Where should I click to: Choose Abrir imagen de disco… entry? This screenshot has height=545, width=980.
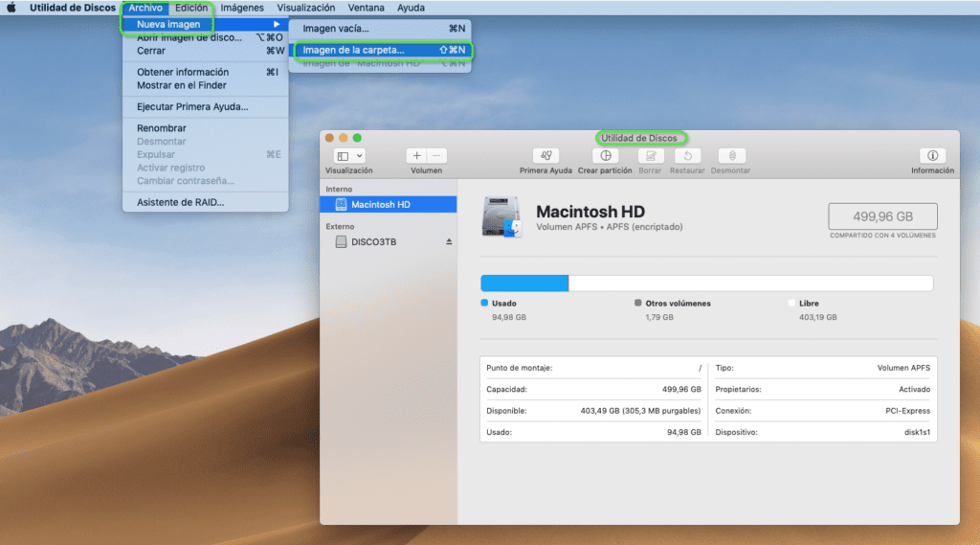coord(206,37)
